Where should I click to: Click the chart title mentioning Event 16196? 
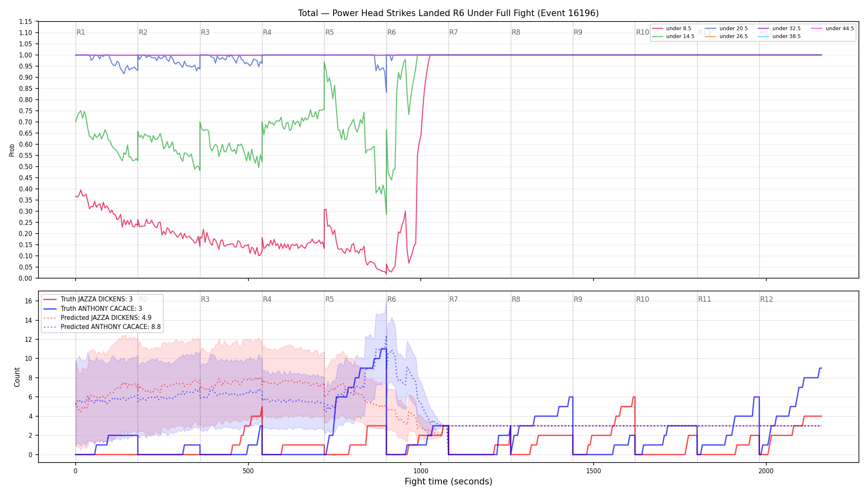point(448,13)
